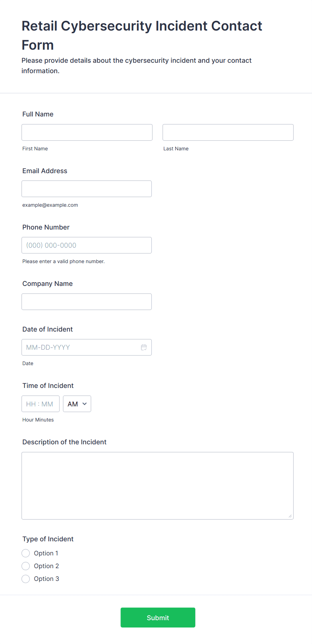Click the Option 2 label text
The height and width of the screenshot is (644, 312).
(x=46, y=566)
